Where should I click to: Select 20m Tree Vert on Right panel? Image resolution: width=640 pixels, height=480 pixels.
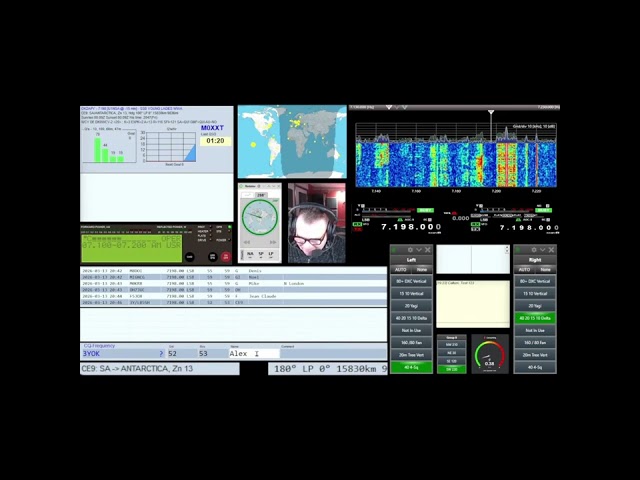(535, 355)
